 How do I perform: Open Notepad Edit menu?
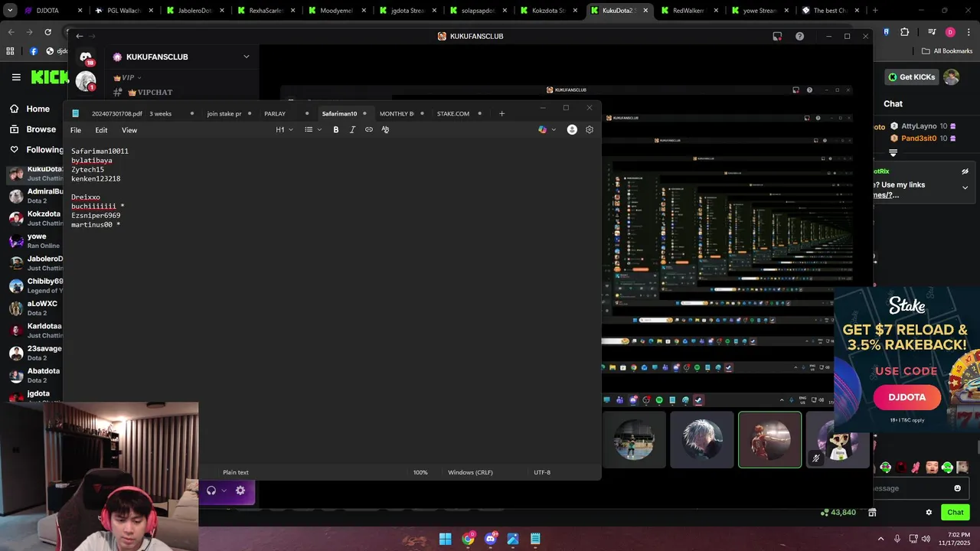click(x=101, y=130)
